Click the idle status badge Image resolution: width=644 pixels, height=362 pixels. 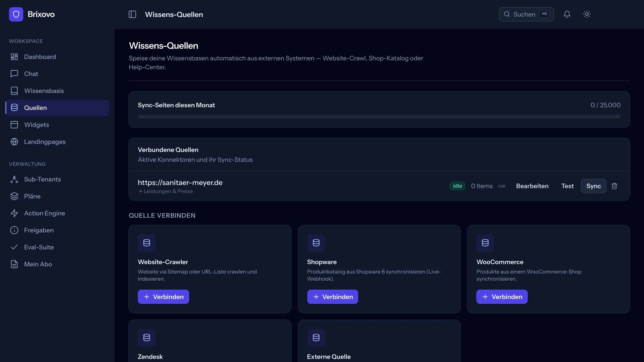pyautogui.click(x=457, y=186)
